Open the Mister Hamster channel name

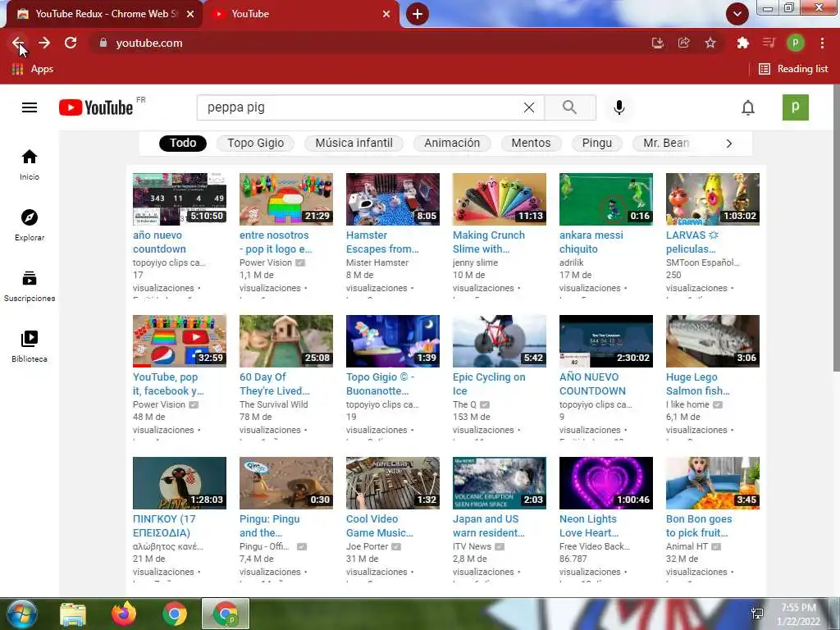[x=377, y=262]
